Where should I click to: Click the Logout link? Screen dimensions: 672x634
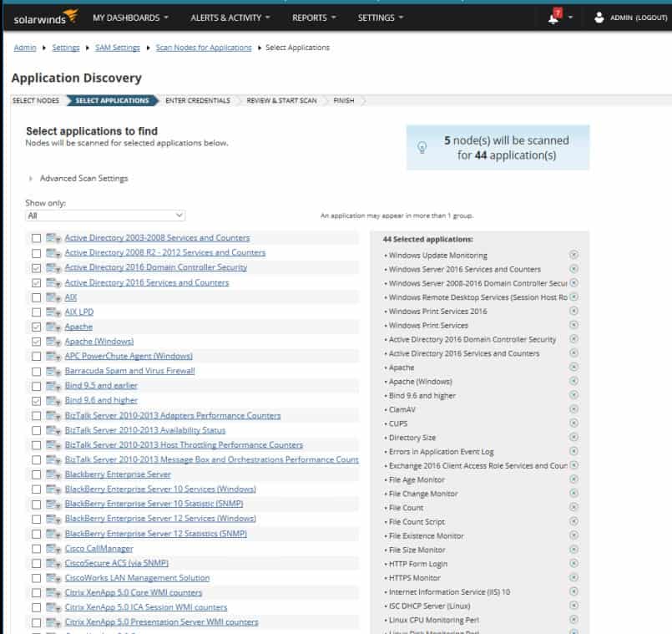click(x=651, y=18)
